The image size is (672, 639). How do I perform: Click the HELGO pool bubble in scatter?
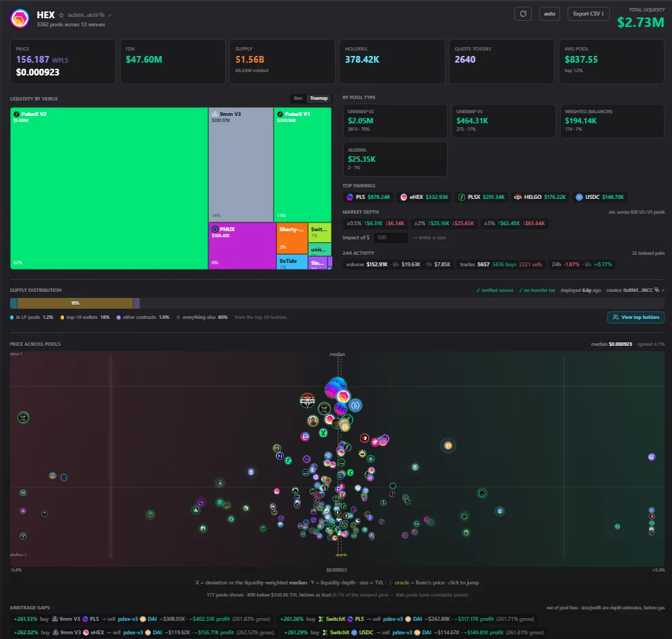(x=307, y=400)
